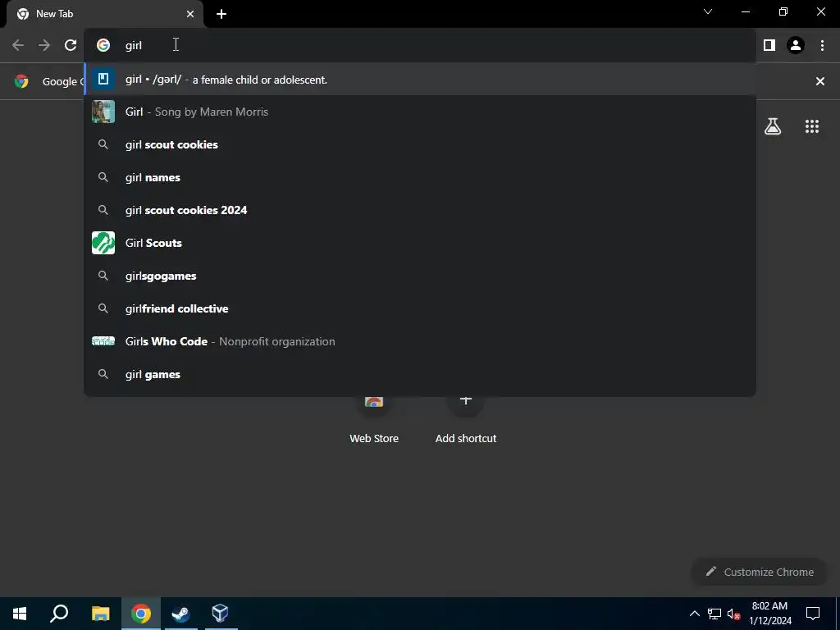The width and height of the screenshot is (840, 630).
Task: Choose the 'girl names' suggestion
Action: [x=420, y=177]
